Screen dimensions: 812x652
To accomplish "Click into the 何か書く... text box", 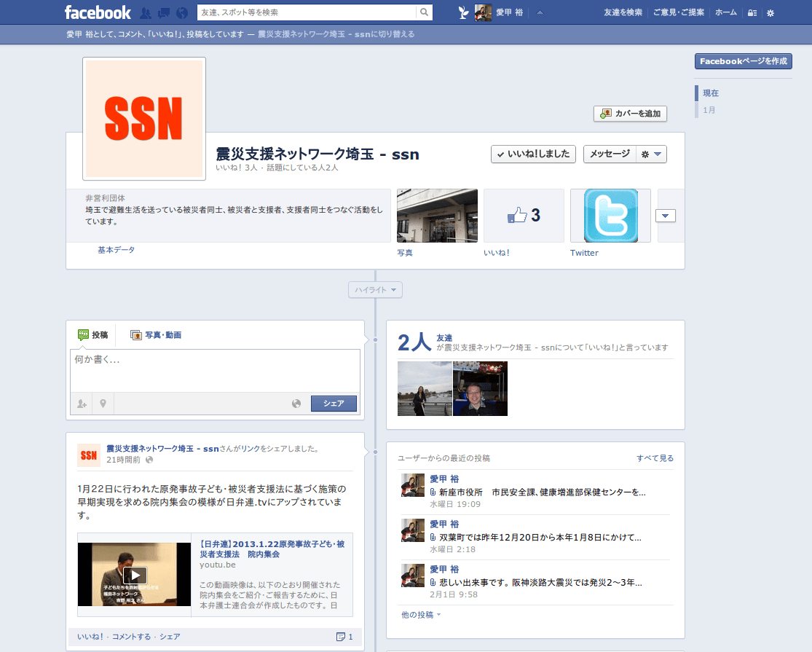I will 216,370.
